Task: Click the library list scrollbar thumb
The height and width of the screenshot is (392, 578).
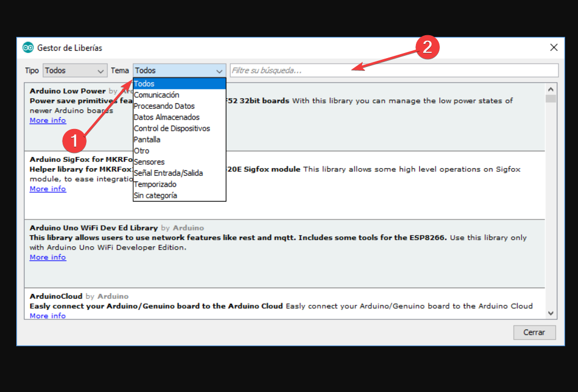Action: click(x=551, y=99)
